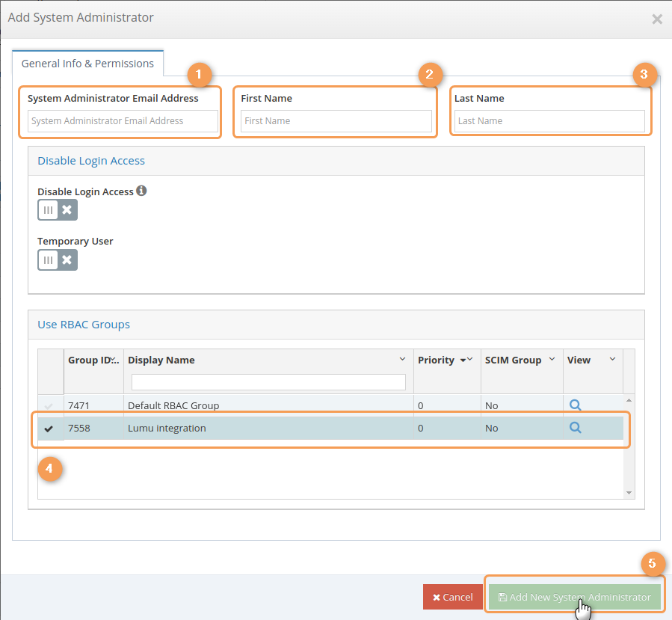The height and width of the screenshot is (620, 672).
Task: Open the Group ID column menu
Action: coord(114,360)
